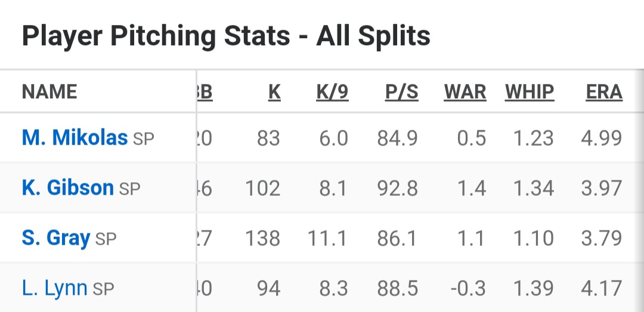Click Gray WHIP value 1.10
This screenshot has height=312, width=644.
(x=534, y=239)
